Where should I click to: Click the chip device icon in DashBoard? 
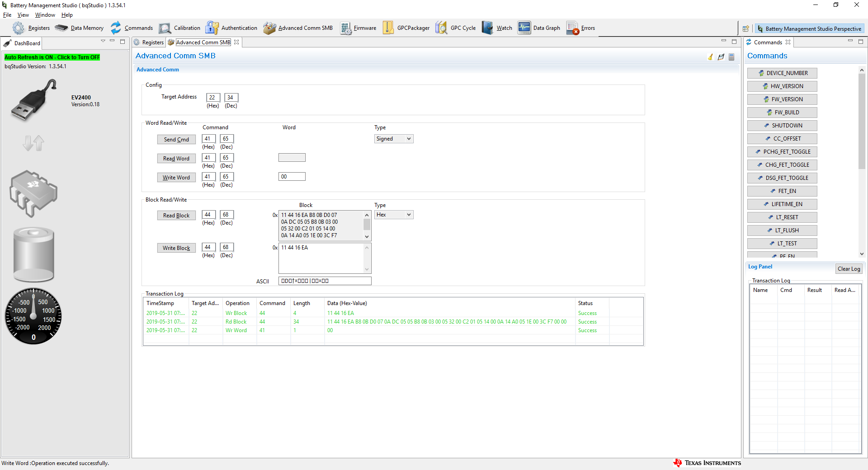[x=33, y=193]
